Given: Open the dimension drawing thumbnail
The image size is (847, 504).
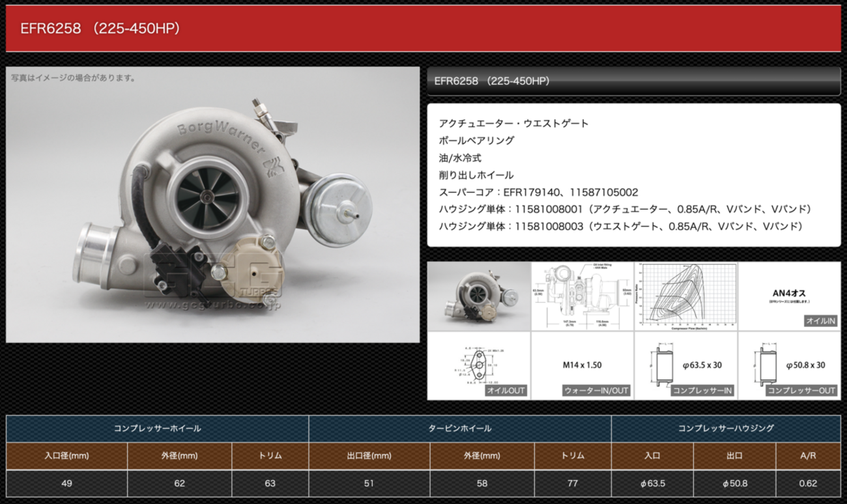Looking at the screenshot, I should (582, 296).
